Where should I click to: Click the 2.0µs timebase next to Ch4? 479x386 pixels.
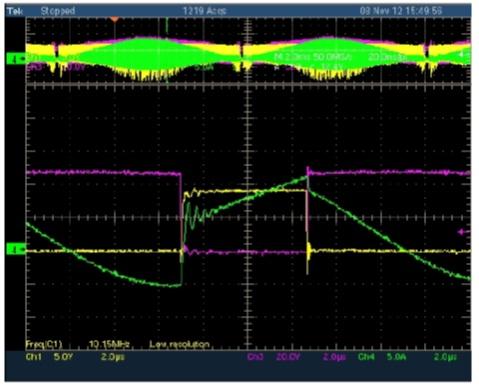(445, 357)
